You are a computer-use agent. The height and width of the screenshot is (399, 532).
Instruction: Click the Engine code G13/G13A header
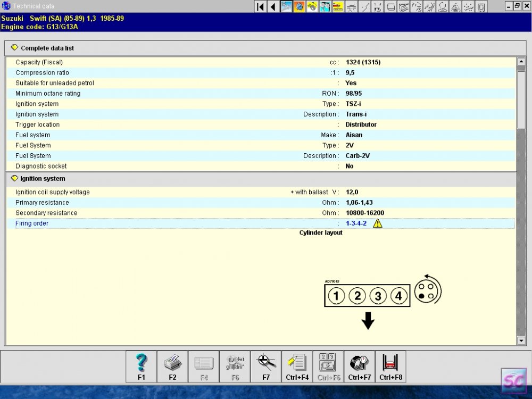pyautogui.click(x=39, y=27)
